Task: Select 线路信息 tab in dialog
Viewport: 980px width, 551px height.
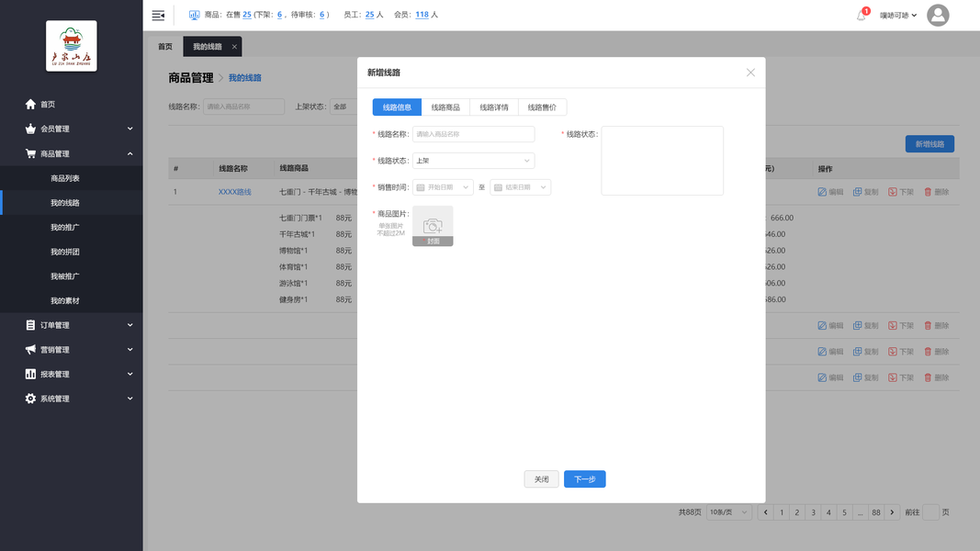Action: [397, 107]
